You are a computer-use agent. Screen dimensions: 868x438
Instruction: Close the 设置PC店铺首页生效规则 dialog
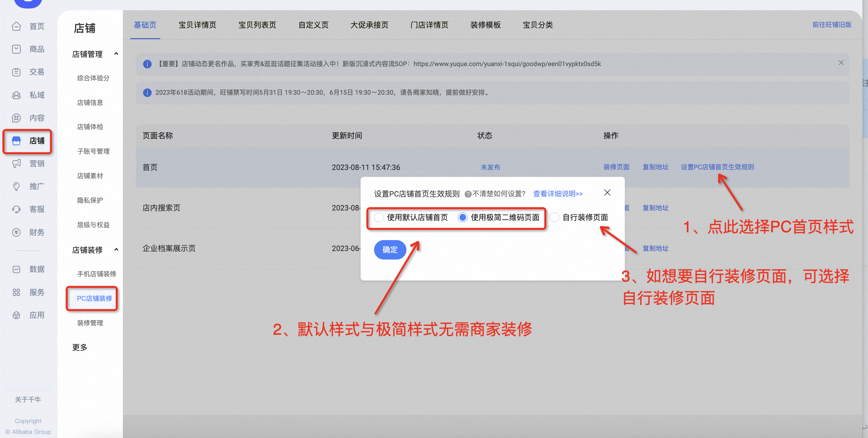coord(607,193)
